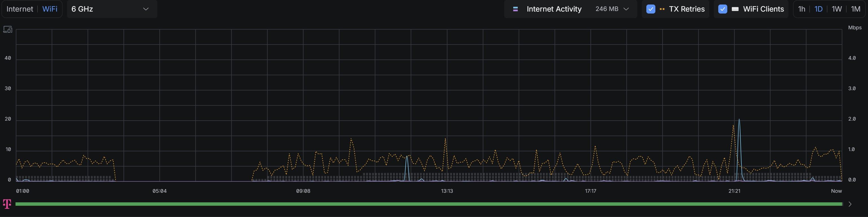Image resolution: width=868 pixels, height=217 pixels.
Task: Expand the Internet Activity 246 MB dropdown
Action: 570,9
